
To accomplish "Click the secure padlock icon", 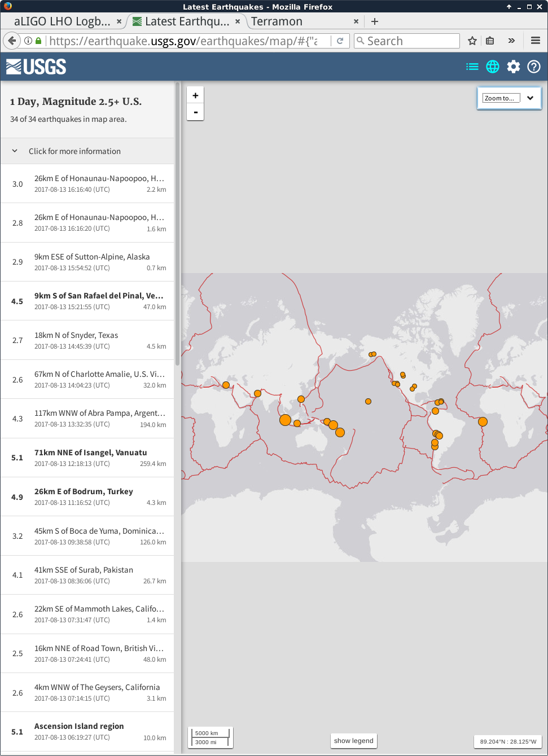I will [x=38, y=41].
